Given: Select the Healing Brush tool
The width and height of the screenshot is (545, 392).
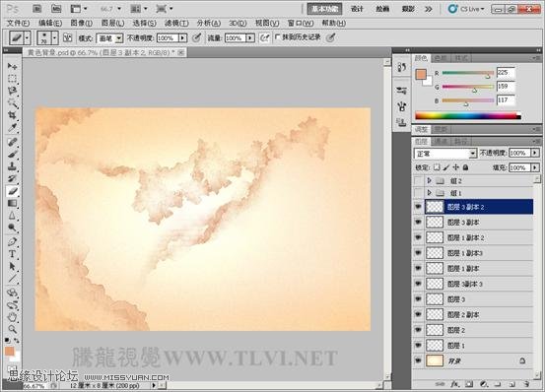Looking at the screenshot, I should [13, 142].
